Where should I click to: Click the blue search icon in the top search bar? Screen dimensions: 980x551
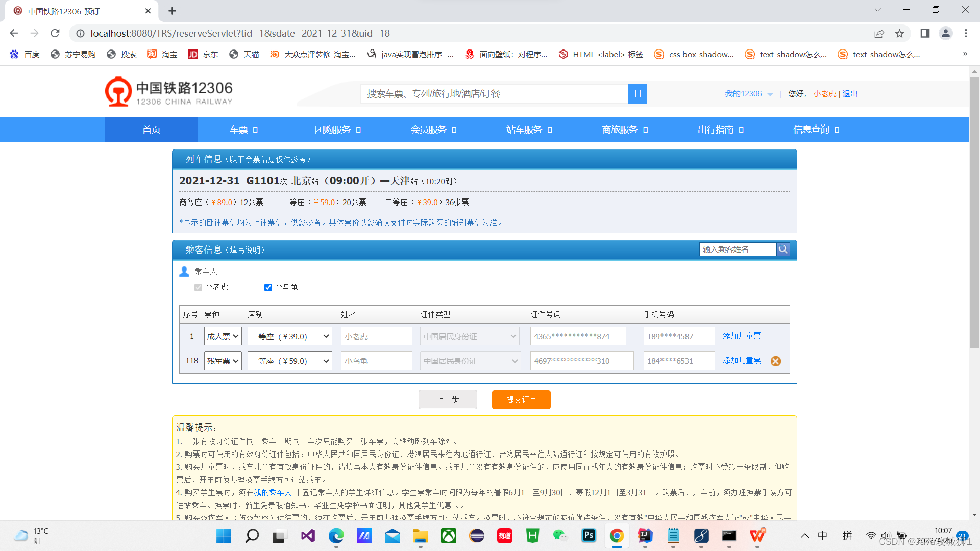pos(637,93)
